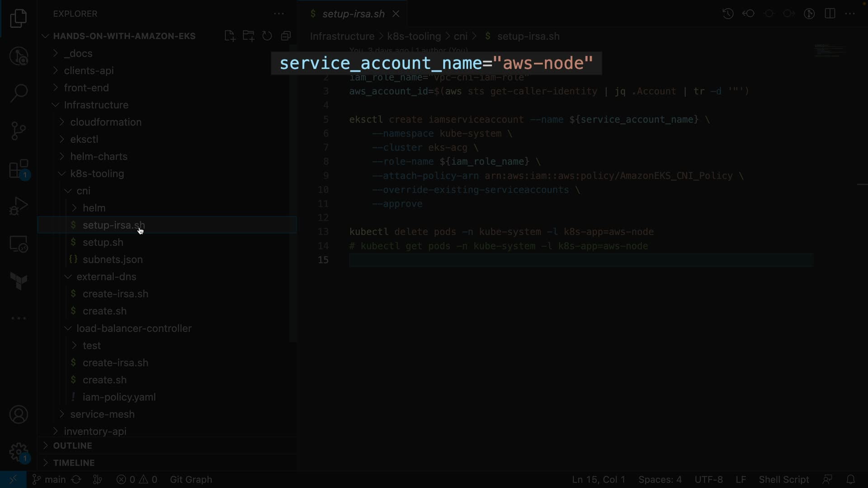Screen dimensions: 868x488
Task: Expand the OUTLINE section
Action: (72, 446)
